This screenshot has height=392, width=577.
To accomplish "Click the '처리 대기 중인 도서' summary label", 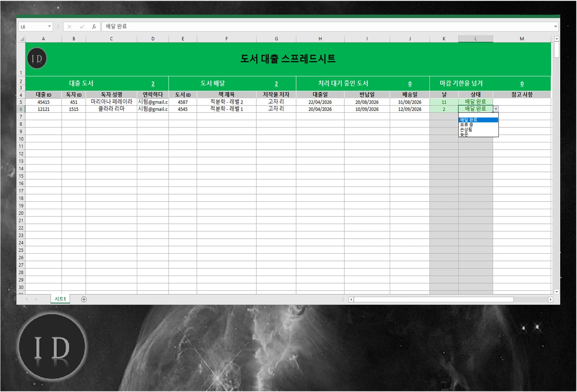I will click(343, 83).
